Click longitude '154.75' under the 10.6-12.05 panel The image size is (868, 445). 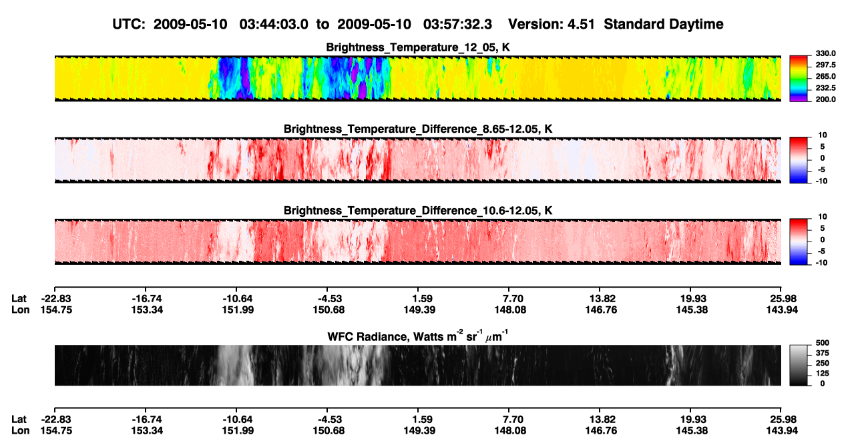(x=55, y=309)
